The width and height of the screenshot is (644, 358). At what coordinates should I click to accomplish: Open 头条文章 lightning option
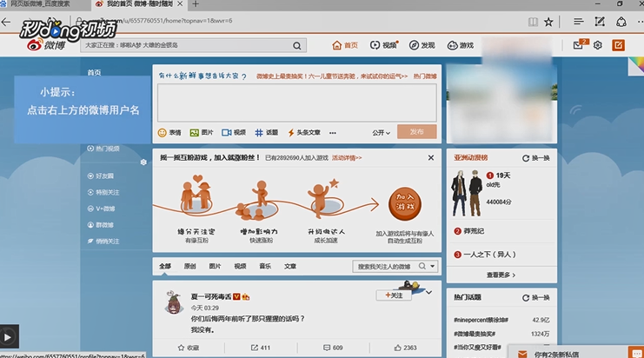click(304, 133)
